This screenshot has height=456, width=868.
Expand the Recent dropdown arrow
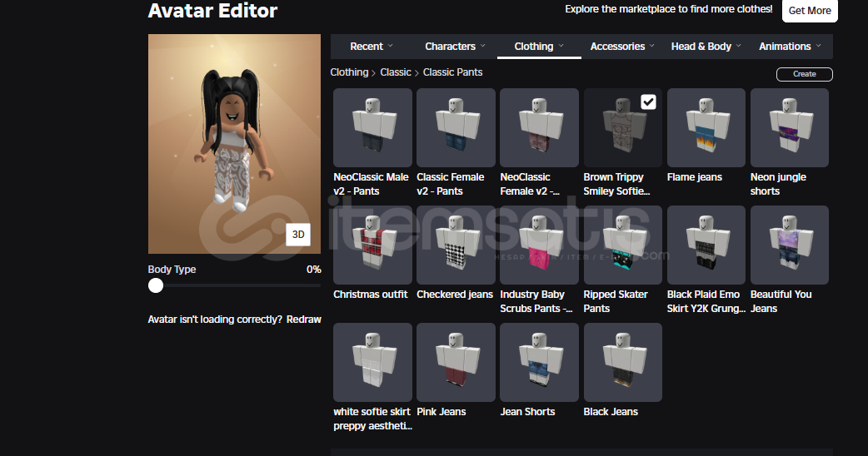tap(391, 46)
